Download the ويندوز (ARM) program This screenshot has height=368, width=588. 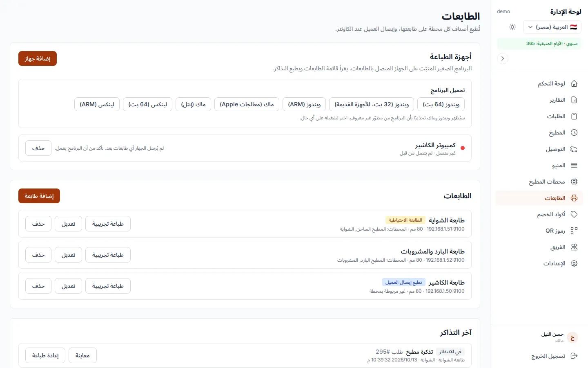[304, 104]
